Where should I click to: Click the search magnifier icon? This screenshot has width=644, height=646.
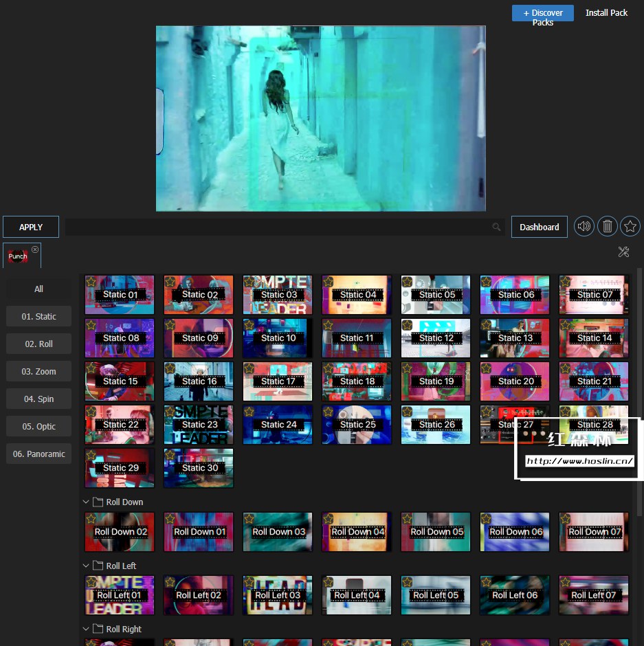click(x=496, y=227)
